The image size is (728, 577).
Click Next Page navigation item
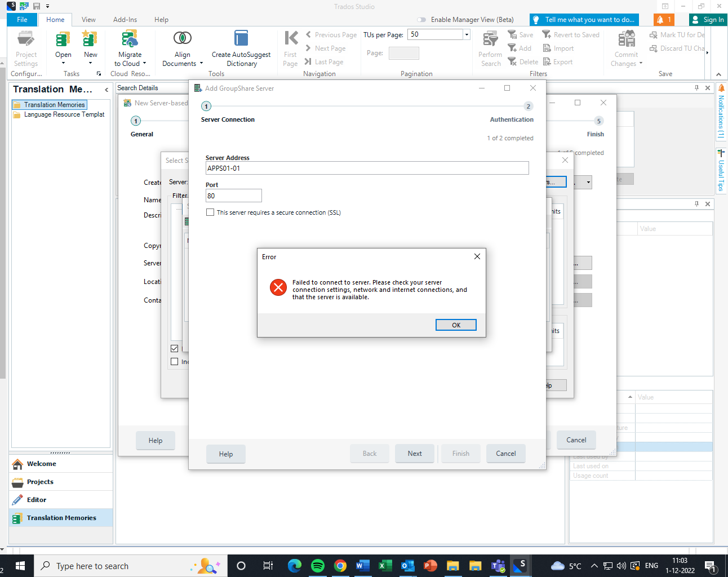click(326, 48)
